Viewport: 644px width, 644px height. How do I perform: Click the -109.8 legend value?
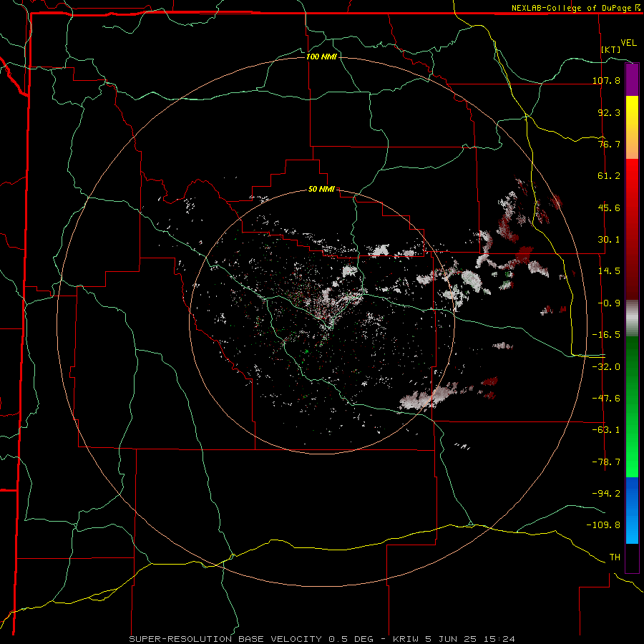point(603,525)
